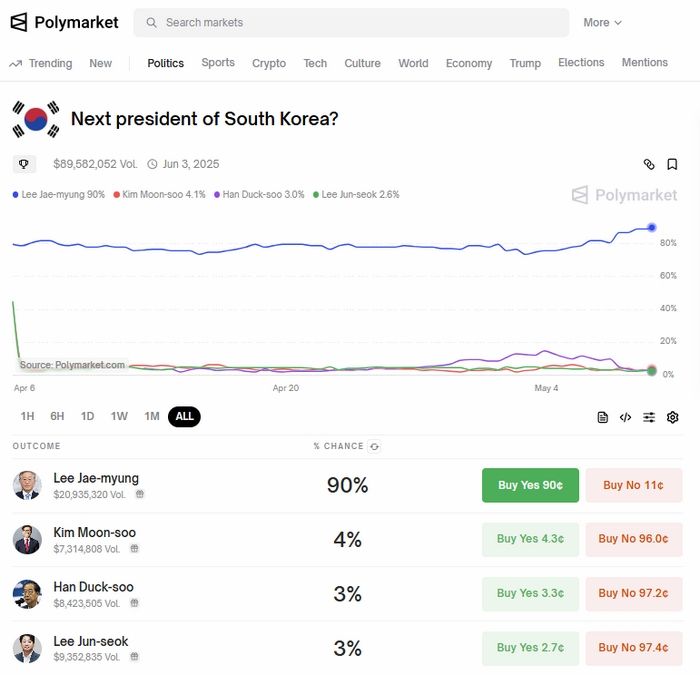Copy the market link via chain icon
This screenshot has height=675, width=700.
pyautogui.click(x=648, y=164)
